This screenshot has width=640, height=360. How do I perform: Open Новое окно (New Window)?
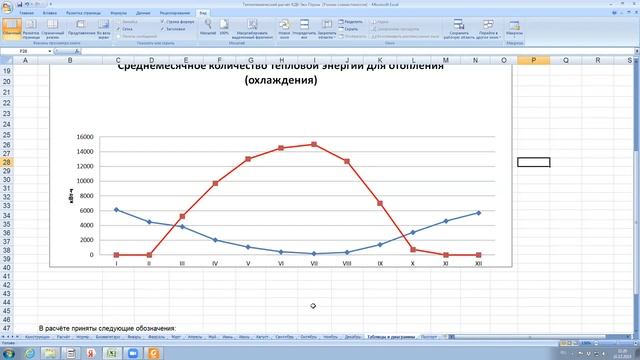pyautogui.click(x=284, y=29)
